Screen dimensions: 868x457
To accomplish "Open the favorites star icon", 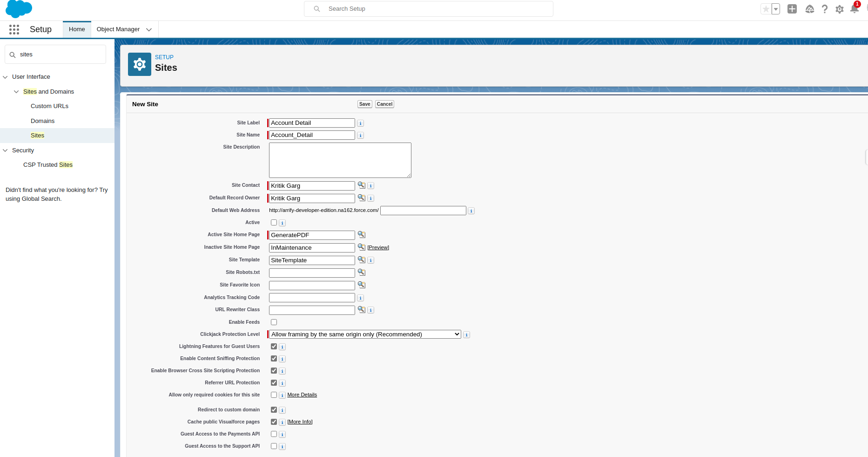I will (x=766, y=9).
